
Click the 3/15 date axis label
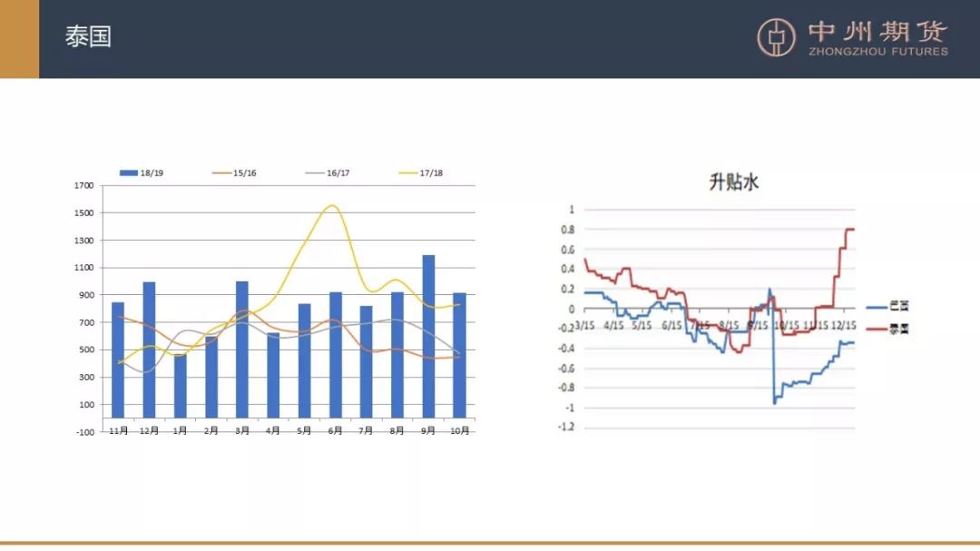tap(584, 325)
